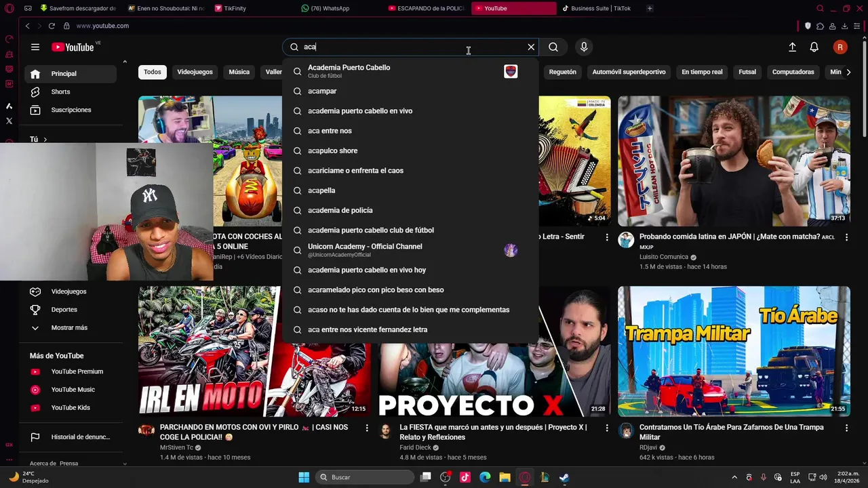Clear the search box with the X
The image size is (868, 488).
point(531,47)
